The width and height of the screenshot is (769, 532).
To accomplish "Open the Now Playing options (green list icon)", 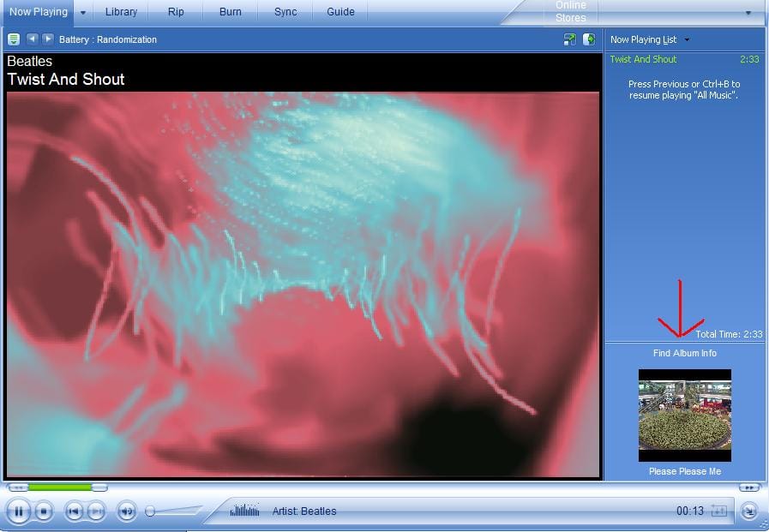I will (x=14, y=39).
